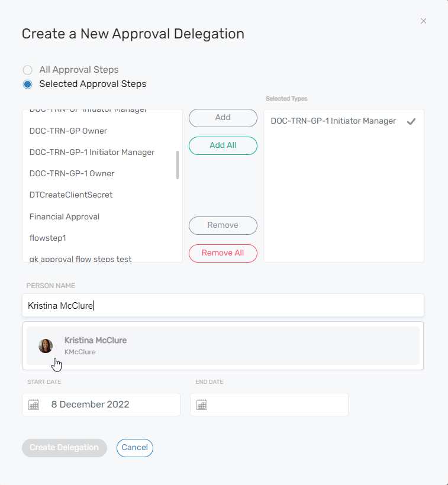Open the end date calendar icon
The width and height of the screenshot is (448, 485).
click(202, 405)
